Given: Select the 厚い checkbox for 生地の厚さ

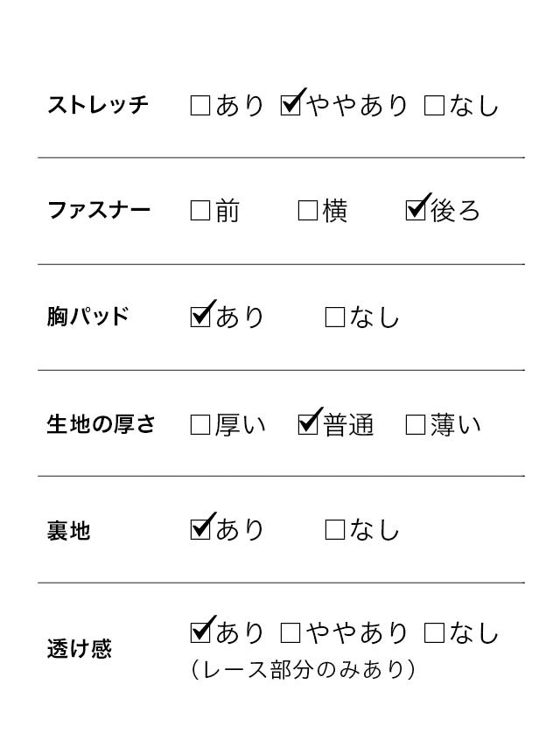Looking at the screenshot, I should (200, 425).
